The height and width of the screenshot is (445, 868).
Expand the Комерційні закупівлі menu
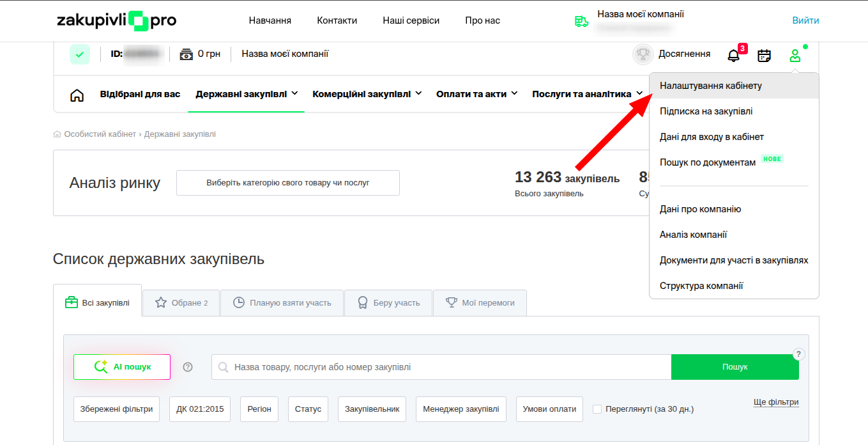pyautogui.click(x=367, y=94)
